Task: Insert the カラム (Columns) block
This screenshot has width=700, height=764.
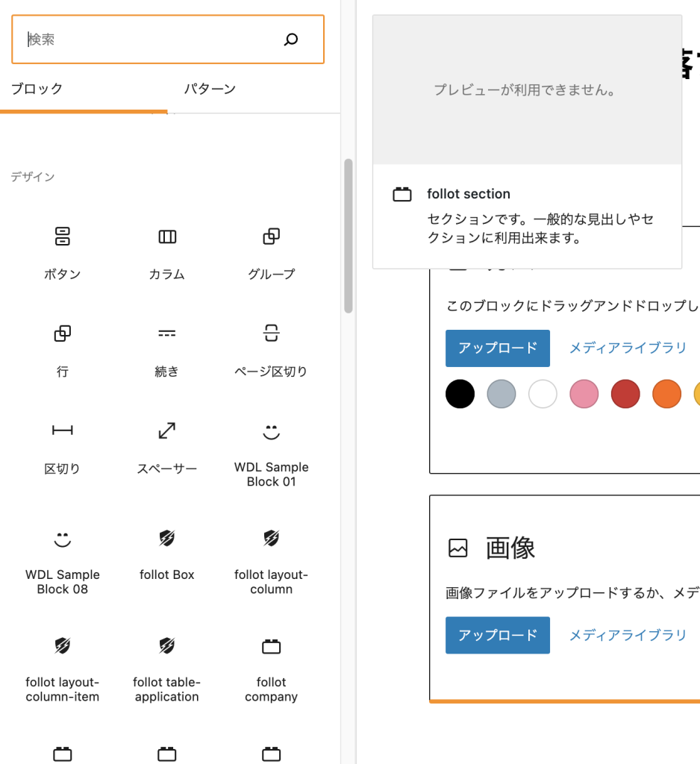Action: click(167, 254)
